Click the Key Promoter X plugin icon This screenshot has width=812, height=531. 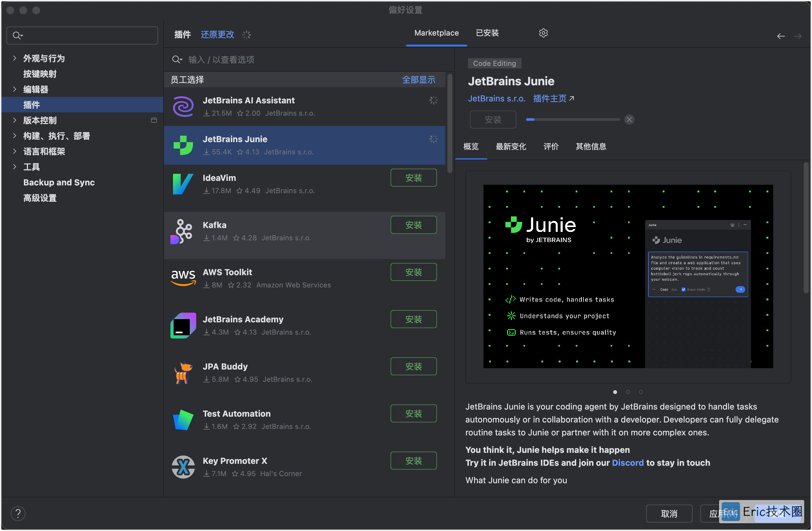(183, 467)
